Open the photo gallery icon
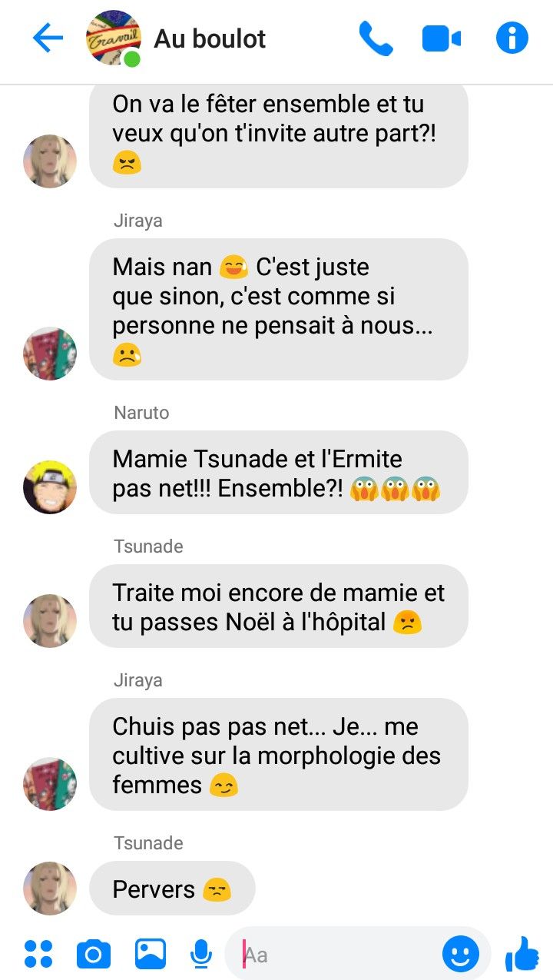This screenshot has height=980, width=553. click(x=151, y=954)
